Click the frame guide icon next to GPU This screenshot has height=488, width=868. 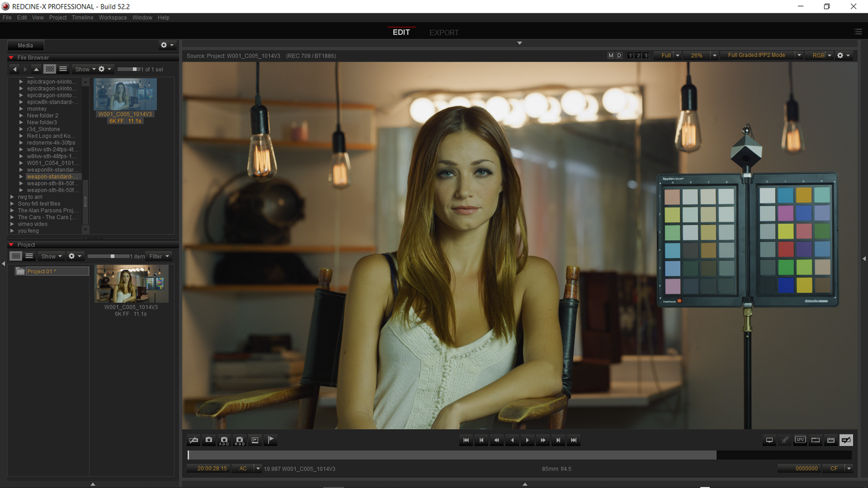815,440
